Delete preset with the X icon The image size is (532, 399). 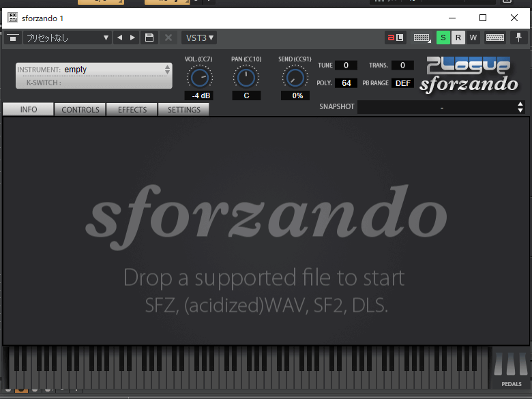coord(168,38)
